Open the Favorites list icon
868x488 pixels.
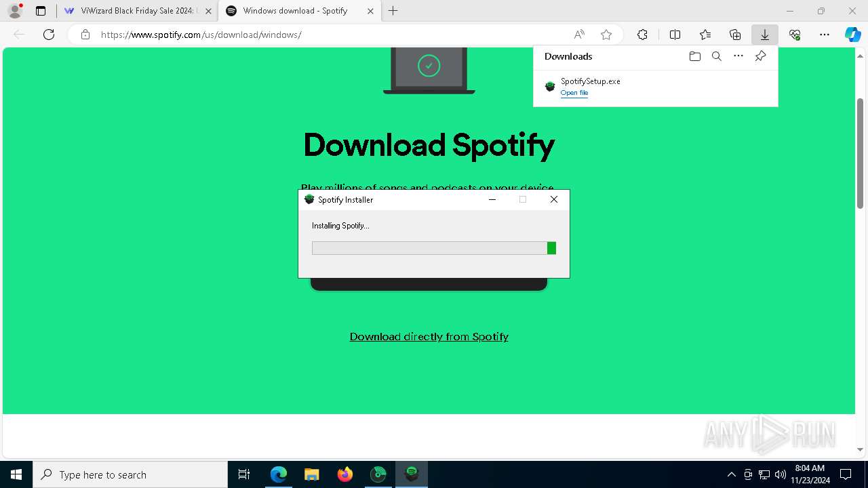point(705,35)
